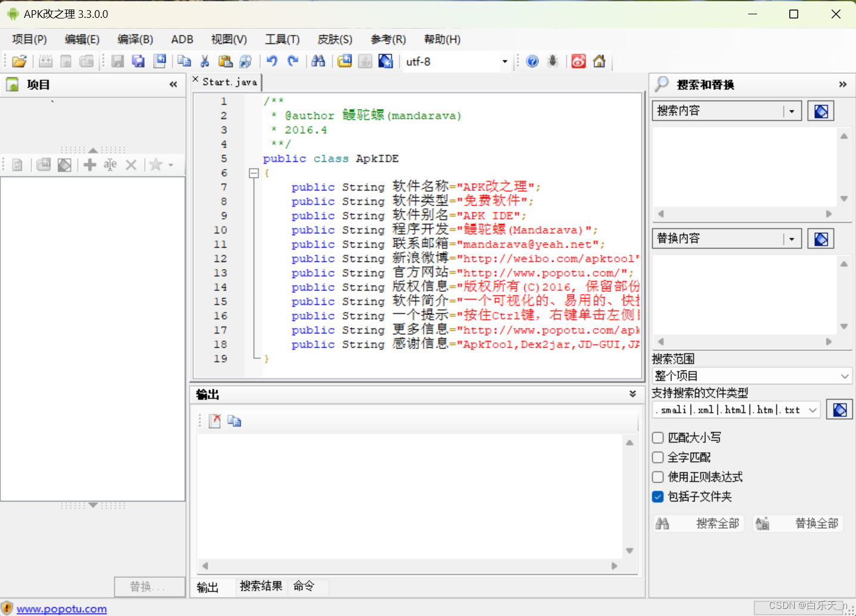Open the 皮肤(S) menu

[335, 39]
